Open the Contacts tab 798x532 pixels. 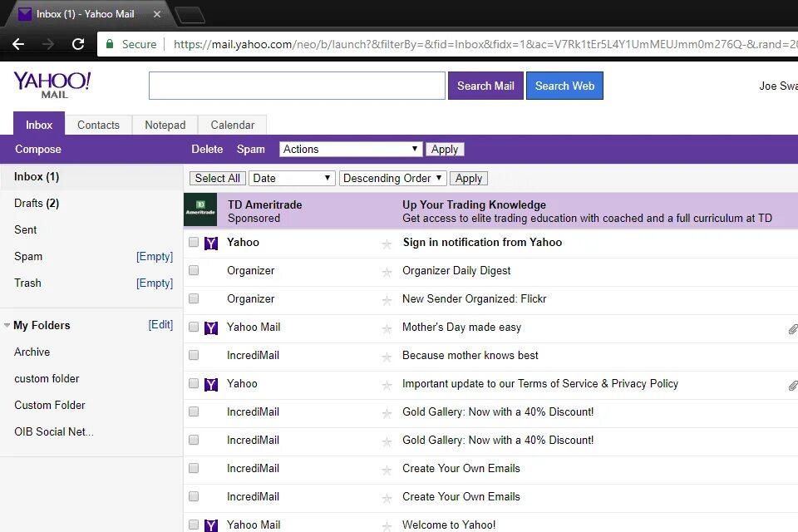tap(98, 126)
